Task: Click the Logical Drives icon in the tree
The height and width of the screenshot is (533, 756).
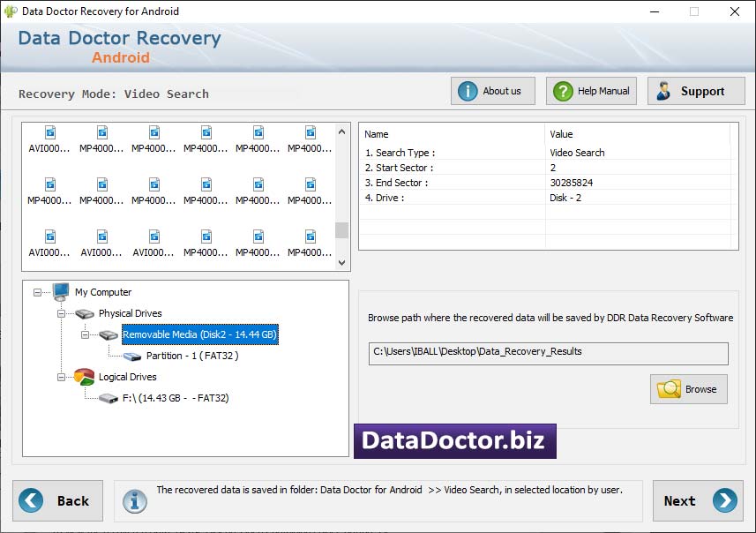Action: pyautogui.click(x=83, y=377)
